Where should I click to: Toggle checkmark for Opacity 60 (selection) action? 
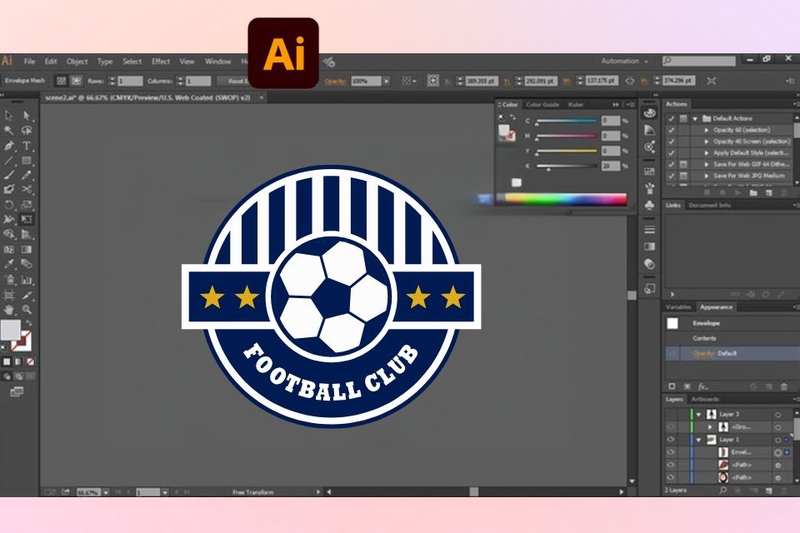coord(671,130)
